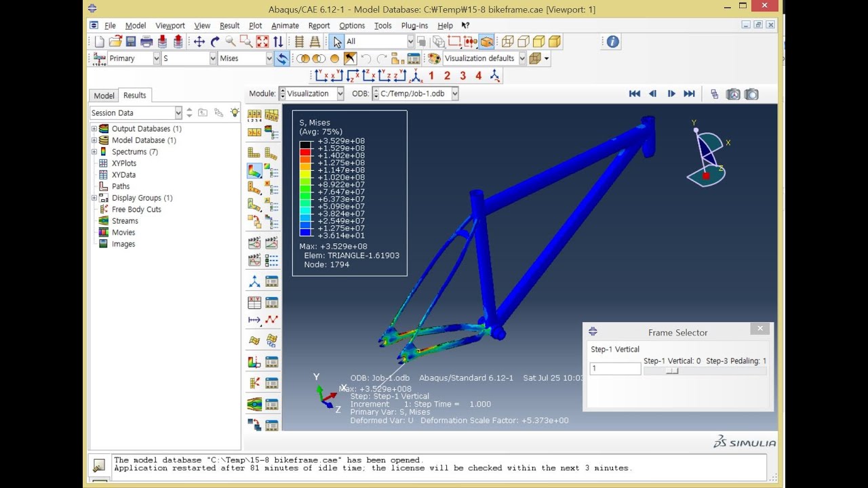Click the frame number input field
The width and height of the screenshot is (868, 488).
615,369
